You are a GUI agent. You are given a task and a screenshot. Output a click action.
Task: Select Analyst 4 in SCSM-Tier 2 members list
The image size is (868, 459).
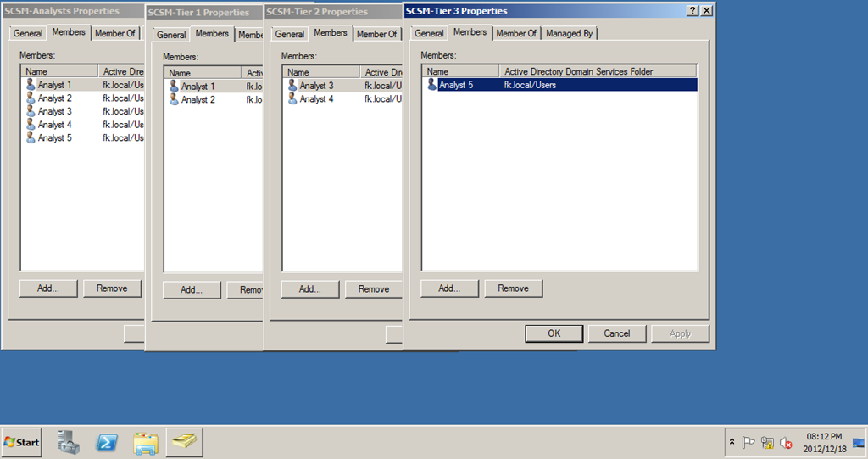316,99
